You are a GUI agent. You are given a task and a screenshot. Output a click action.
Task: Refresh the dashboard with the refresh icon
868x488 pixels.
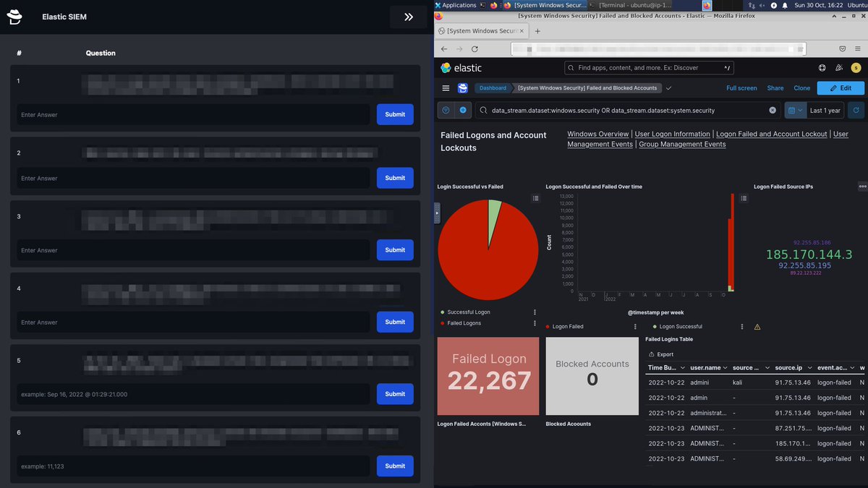click(856, 110)
